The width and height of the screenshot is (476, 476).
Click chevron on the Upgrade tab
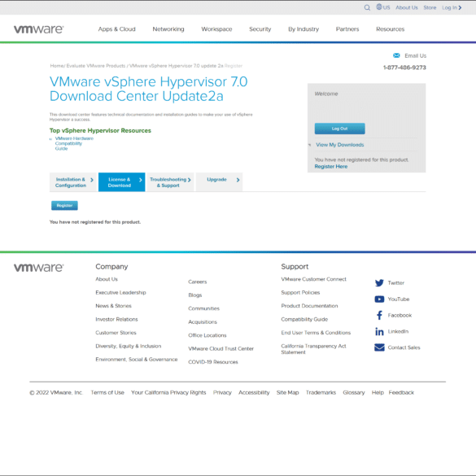238,180
